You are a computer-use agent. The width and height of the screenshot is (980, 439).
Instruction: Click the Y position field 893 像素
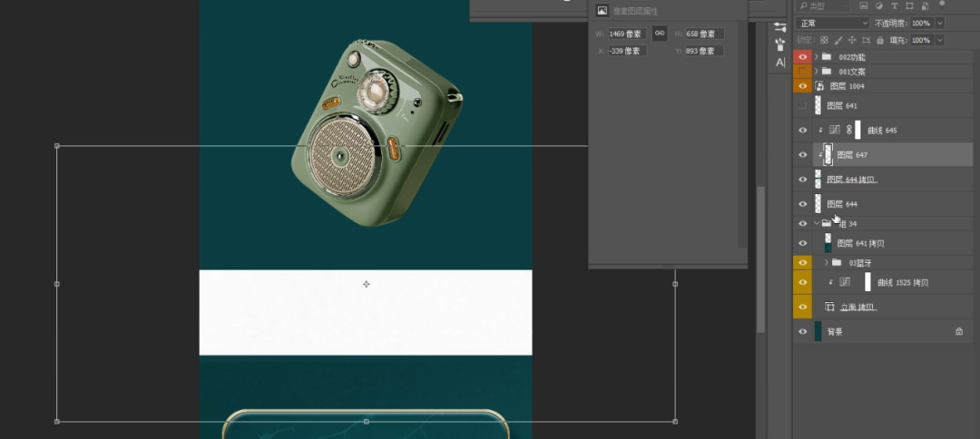tap(704, 51)
